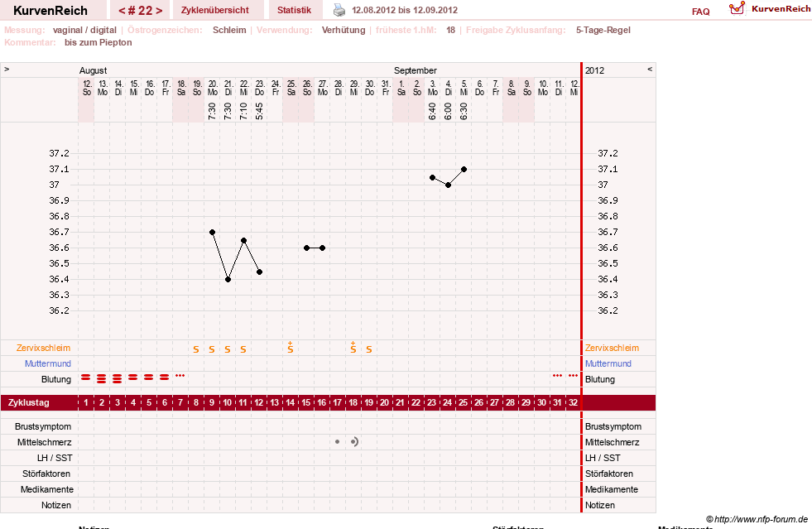
Task: Click the left Notizen row label
Action: (56, 505)
